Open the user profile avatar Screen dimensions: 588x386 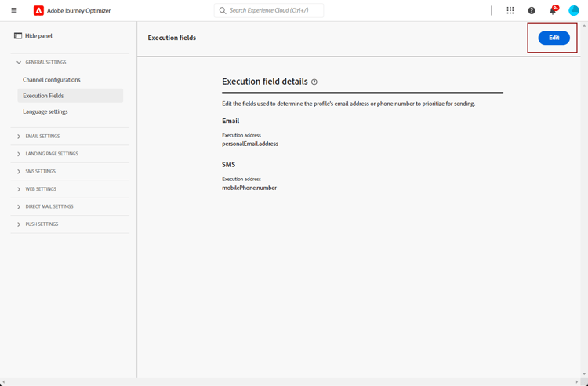(574, 10)
